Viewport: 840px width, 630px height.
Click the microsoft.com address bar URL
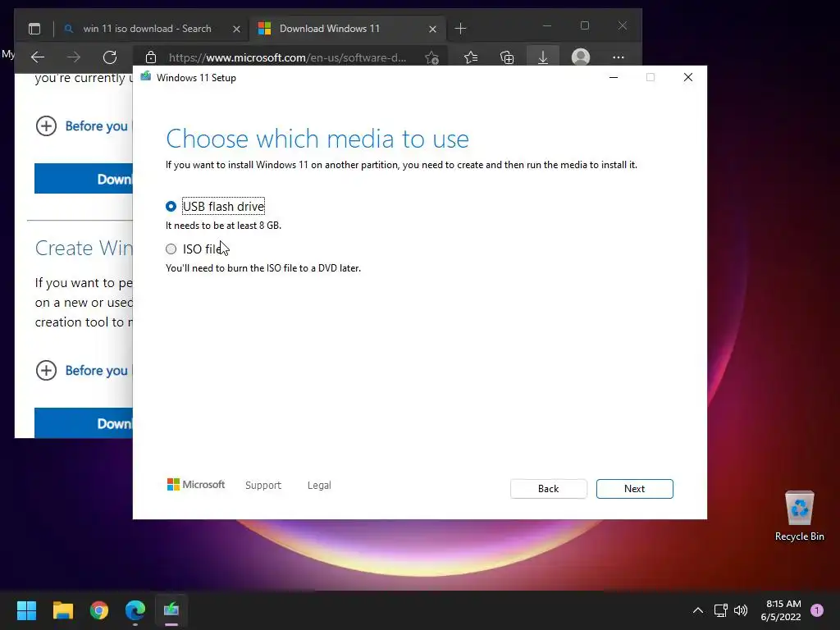(287, 57)
